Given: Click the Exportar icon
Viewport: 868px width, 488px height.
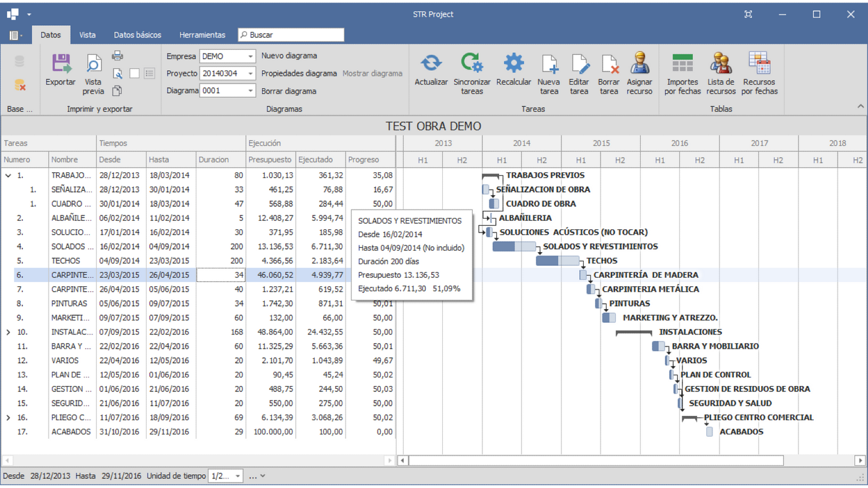Looking at the screenshot, I should pyautogui.click(x=61, y=65).
